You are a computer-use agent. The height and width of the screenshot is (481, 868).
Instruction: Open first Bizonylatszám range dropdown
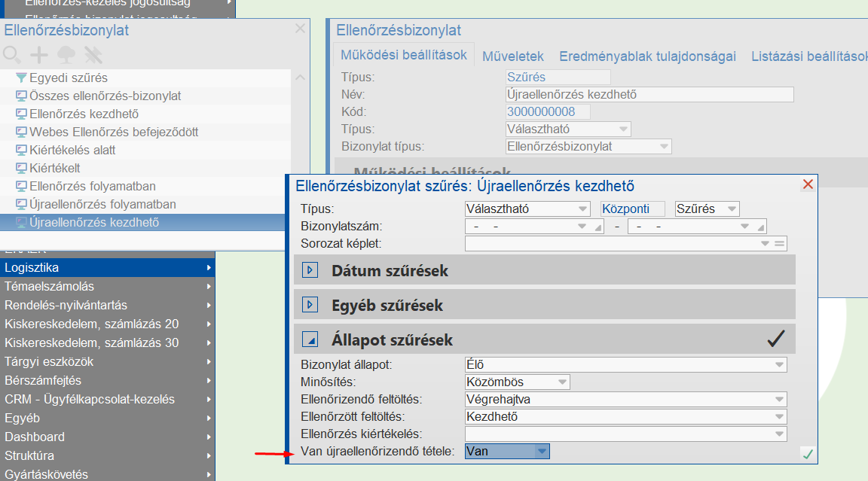(582, 227)
